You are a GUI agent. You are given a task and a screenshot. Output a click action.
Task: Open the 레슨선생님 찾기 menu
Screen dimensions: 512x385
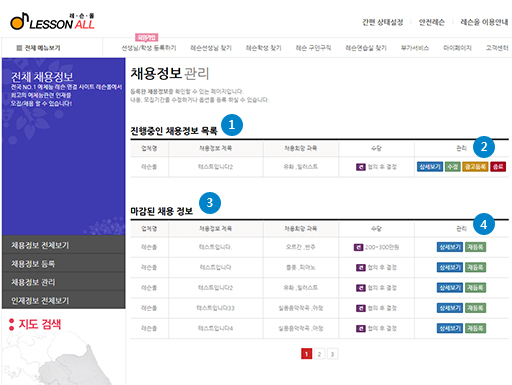point(211,48)
